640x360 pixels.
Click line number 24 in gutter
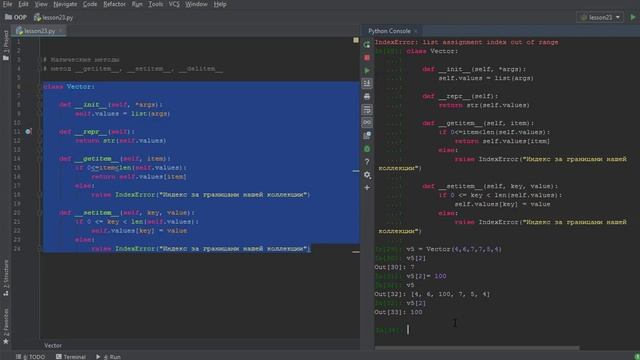(x=17, y=249)
